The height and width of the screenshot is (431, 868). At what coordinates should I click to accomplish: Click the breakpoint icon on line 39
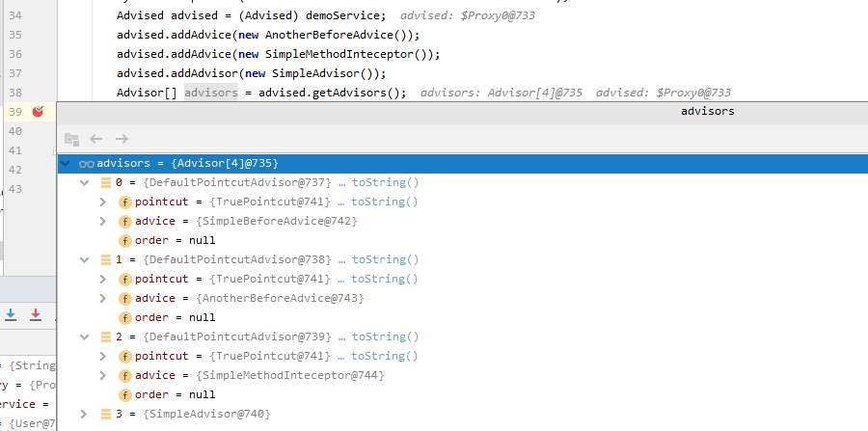coord(38,112)
